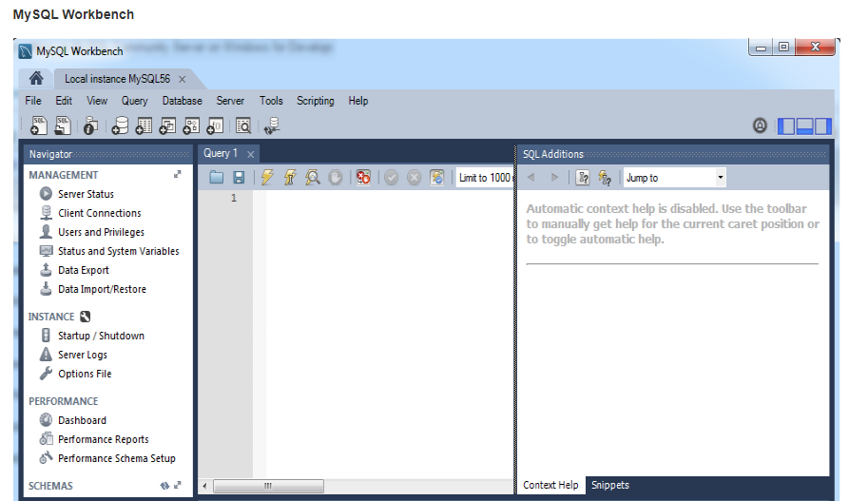The width and height of the screenshot is (868, 501).
Task: Open the Tools menu
Action: [x=271, y=101]
